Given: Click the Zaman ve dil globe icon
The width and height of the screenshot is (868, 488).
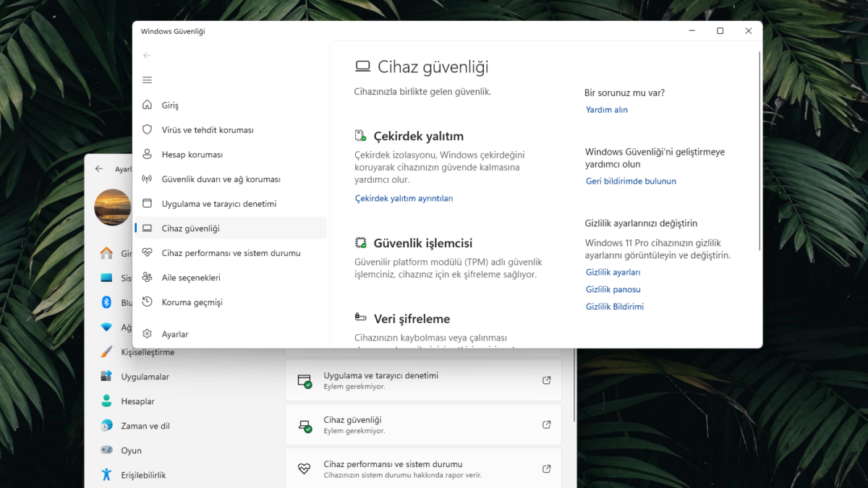Looking at the screenshot, I should [106, 426].
